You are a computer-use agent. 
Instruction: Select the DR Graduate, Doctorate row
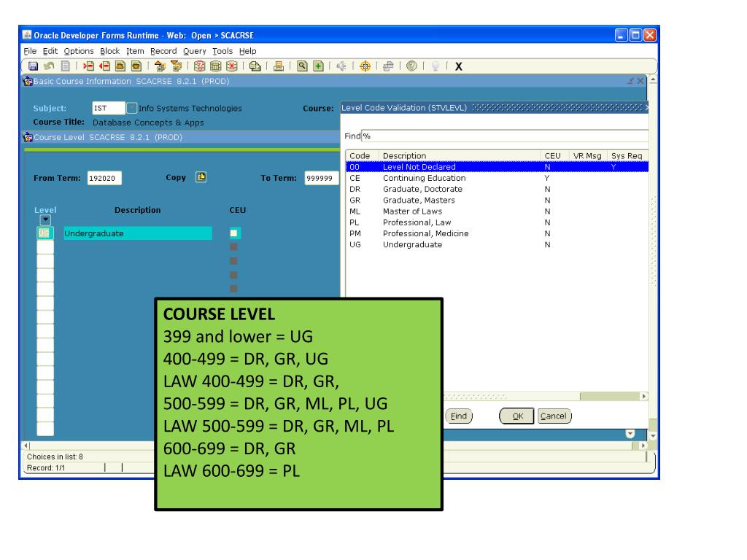(497, 189)
